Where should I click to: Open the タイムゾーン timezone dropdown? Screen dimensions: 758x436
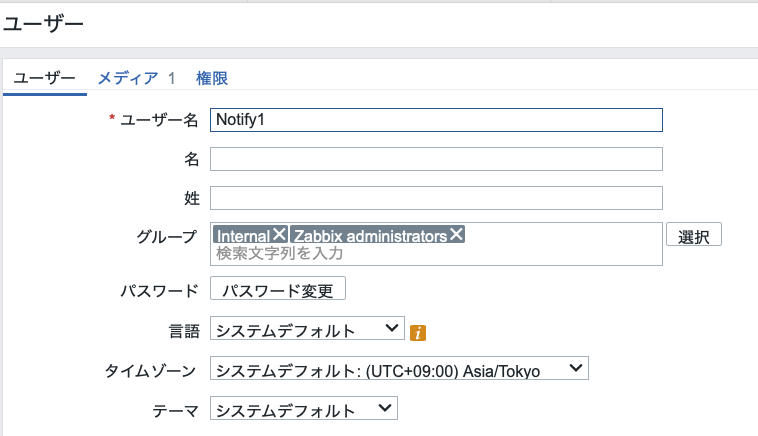tap(399, 368)
